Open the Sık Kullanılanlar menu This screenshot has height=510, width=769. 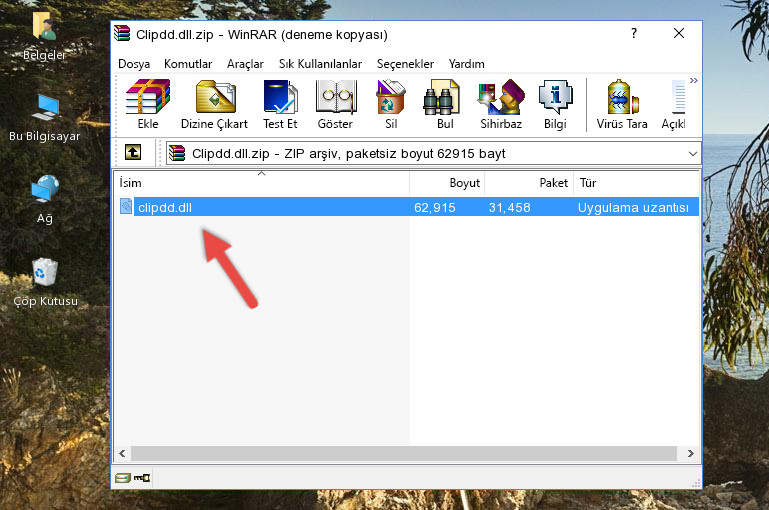(x=320, y=64)
